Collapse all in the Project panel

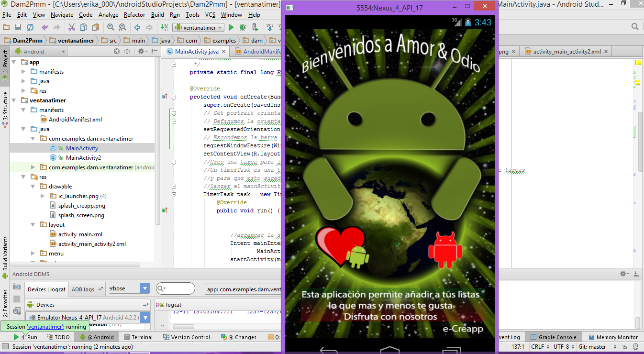[127, 52]
